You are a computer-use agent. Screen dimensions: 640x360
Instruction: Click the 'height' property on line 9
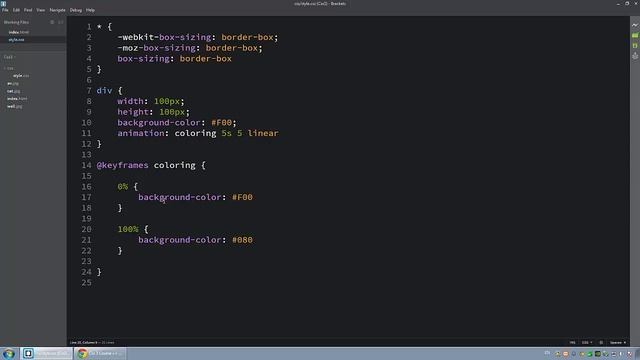click(x=133, y=112)
